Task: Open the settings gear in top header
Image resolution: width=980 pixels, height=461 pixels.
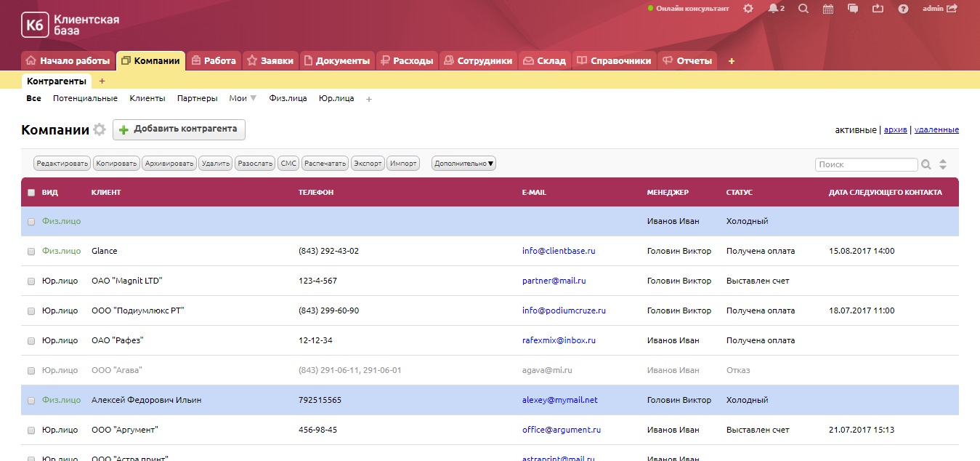Action: [748, 9]
